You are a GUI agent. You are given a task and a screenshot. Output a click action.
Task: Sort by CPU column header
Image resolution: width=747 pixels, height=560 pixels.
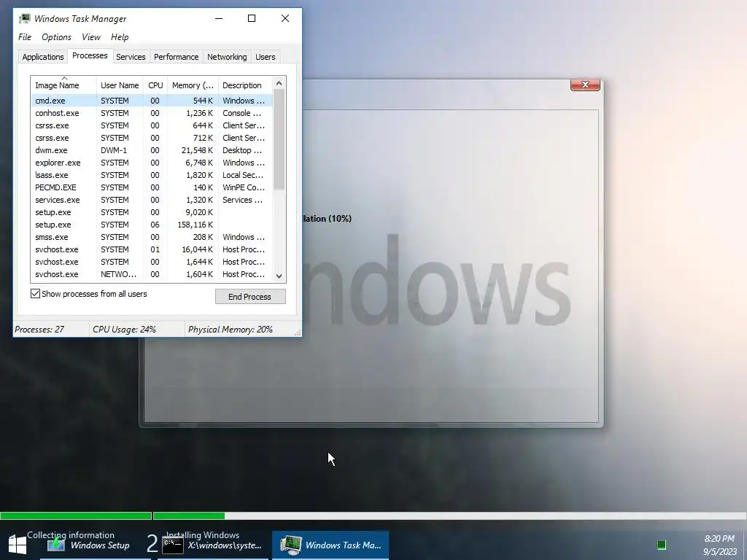coord(155,85)
